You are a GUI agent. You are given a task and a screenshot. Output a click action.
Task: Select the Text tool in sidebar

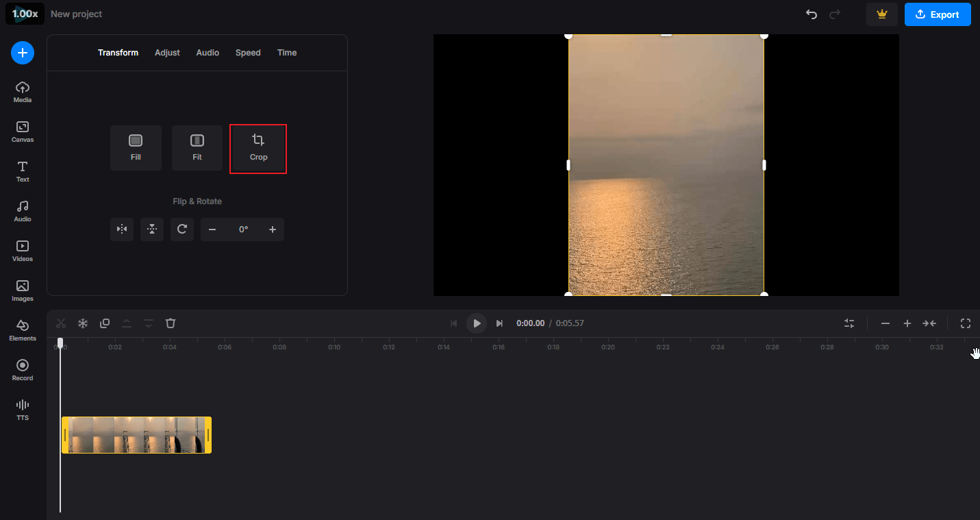coord(23,171)
